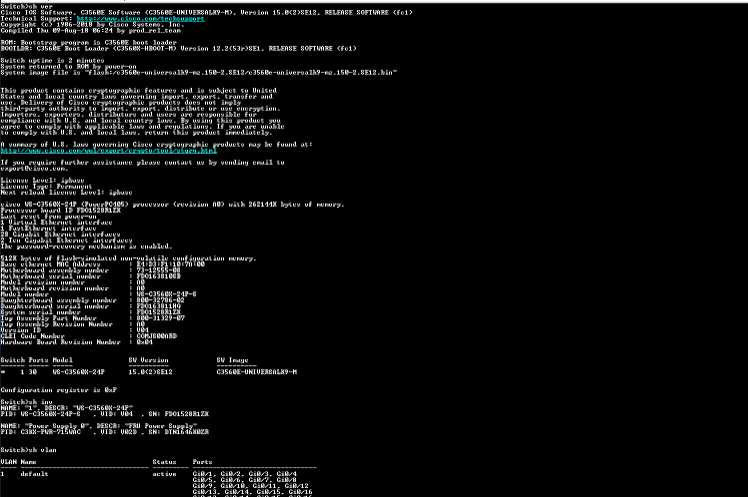Click the 'License Level: ipbase' line
Screen dimensions: 748x497
42,180
